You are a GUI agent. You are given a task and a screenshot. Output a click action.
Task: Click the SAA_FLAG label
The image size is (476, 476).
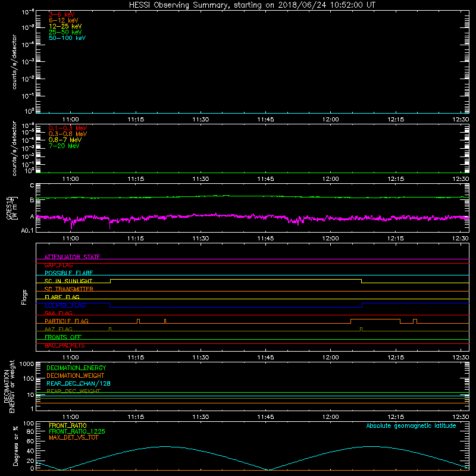(x=58, y=313)
